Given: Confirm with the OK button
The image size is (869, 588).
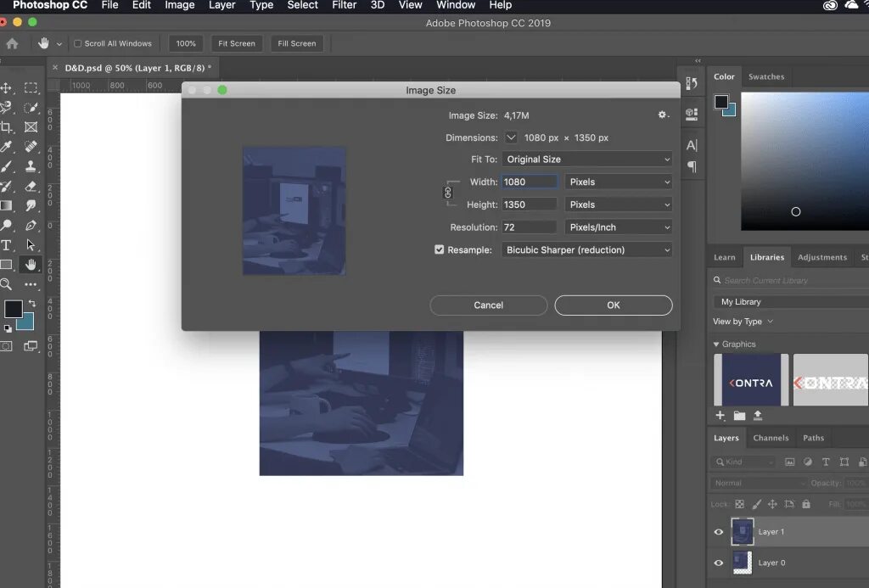Looking at the screenshot, I should pos(614,305).
